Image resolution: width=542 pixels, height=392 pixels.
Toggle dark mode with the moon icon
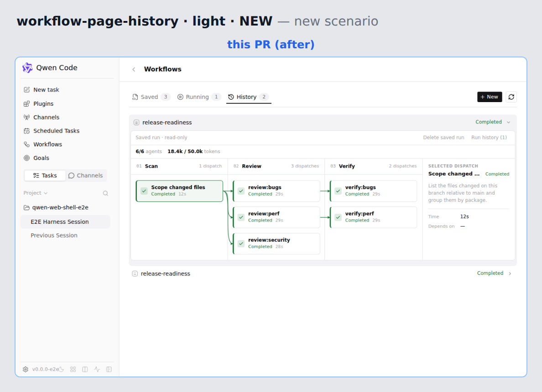[x=61, y=370]
